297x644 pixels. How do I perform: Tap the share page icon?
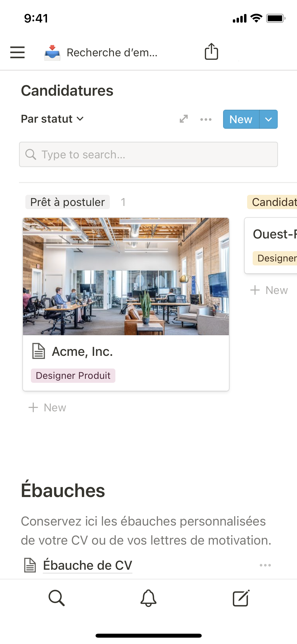[x=211, y=52]
